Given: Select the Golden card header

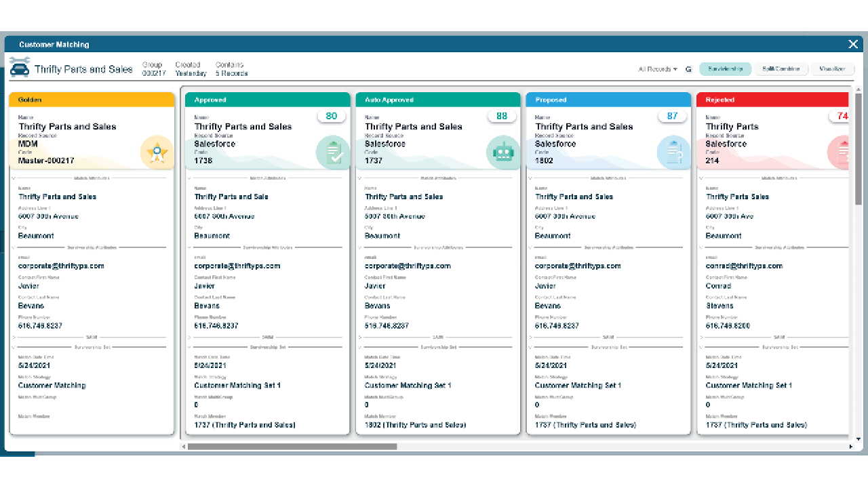Looking at the screenshot, I should (x=92, y=100).
